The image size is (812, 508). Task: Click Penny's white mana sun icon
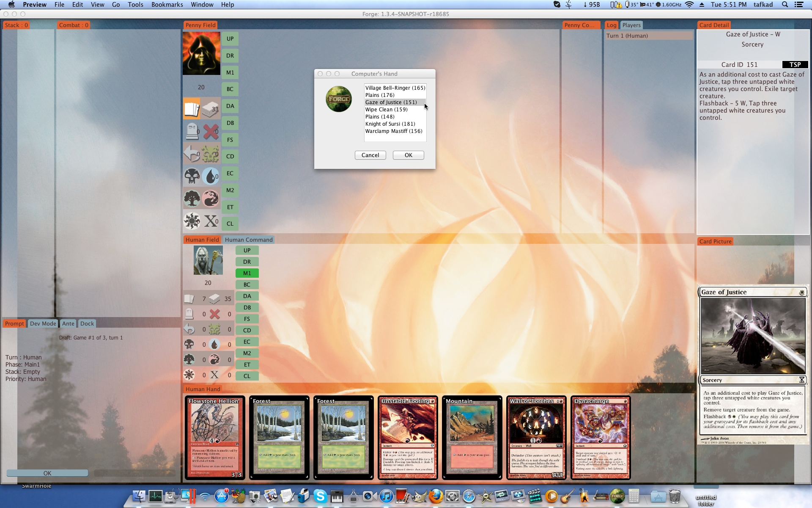coord(192,221)
